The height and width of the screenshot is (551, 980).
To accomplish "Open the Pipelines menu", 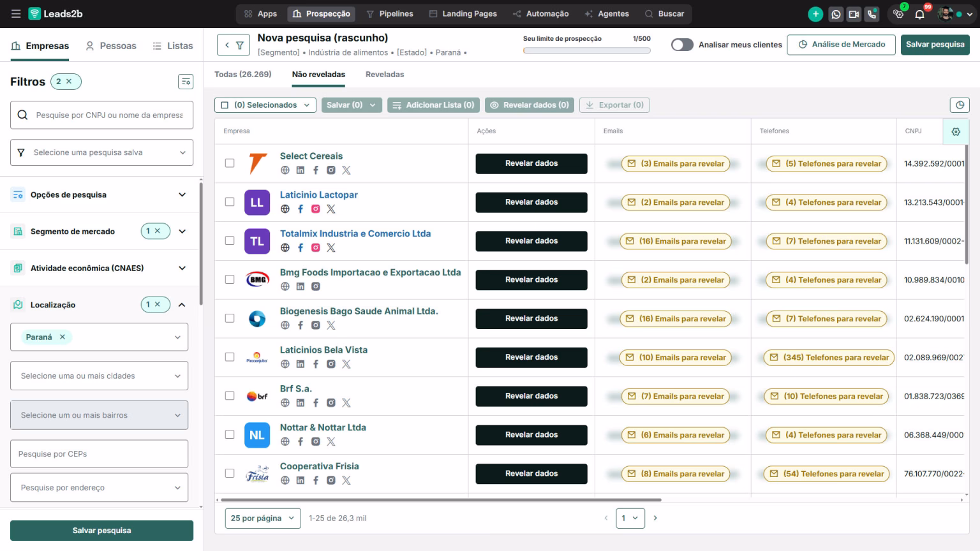I will [390, 14].
